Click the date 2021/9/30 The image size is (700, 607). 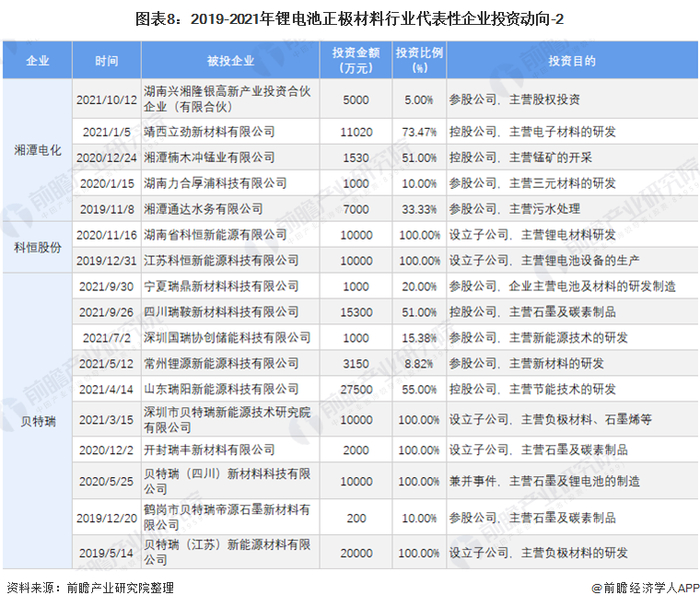point(107,287)
